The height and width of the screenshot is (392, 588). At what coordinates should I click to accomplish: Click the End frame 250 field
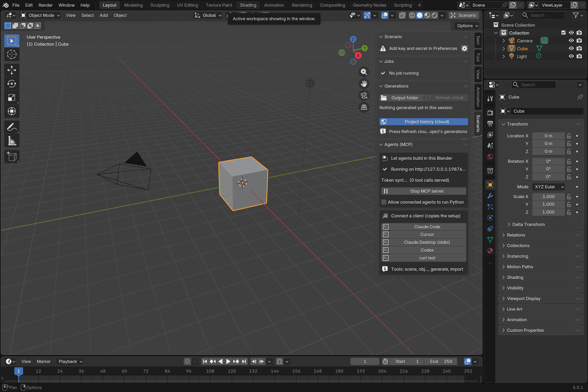tap(441, 361)
